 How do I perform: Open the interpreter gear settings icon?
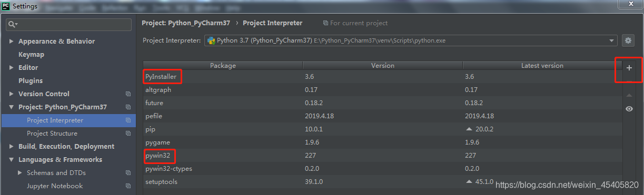(x=628, y=40)
